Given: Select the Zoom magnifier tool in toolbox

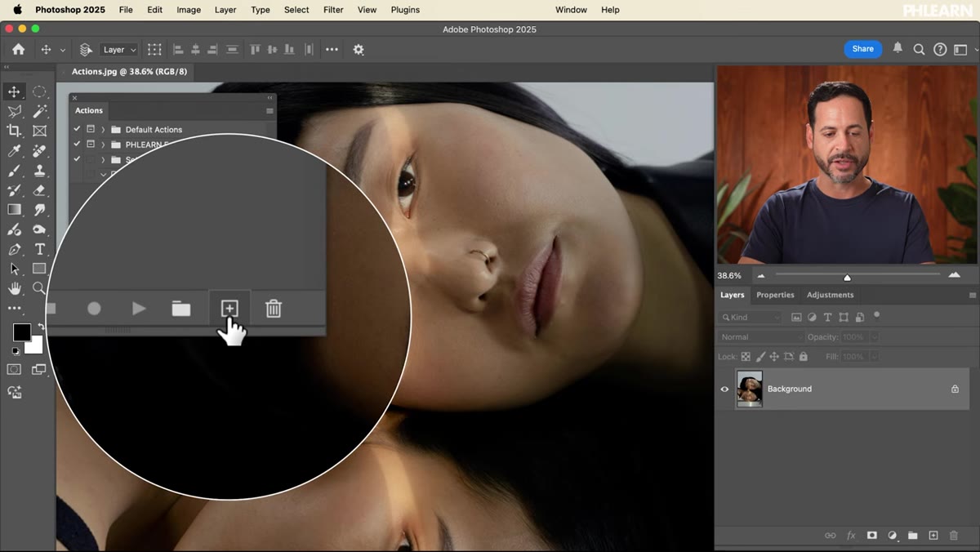Looking at the screenshot, I should click(x=39, y=288).
